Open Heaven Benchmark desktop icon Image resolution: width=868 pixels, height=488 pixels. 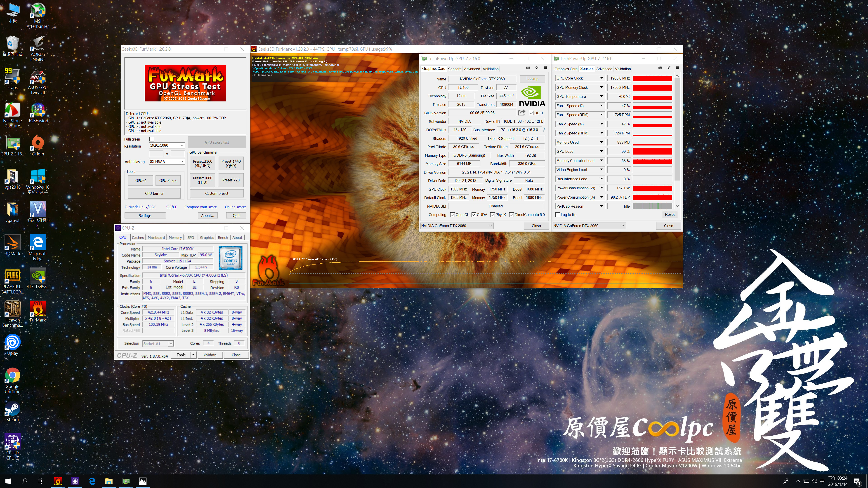(12, 314)
